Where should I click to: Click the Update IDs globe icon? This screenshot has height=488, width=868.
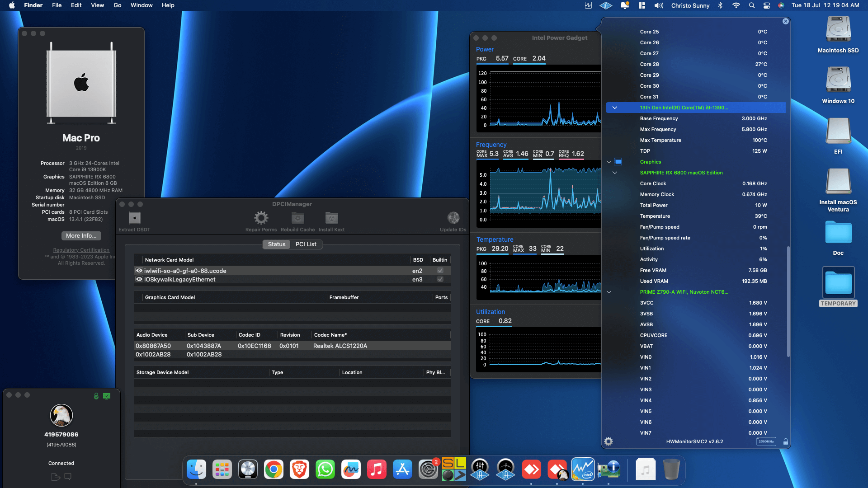click(453, 218)
